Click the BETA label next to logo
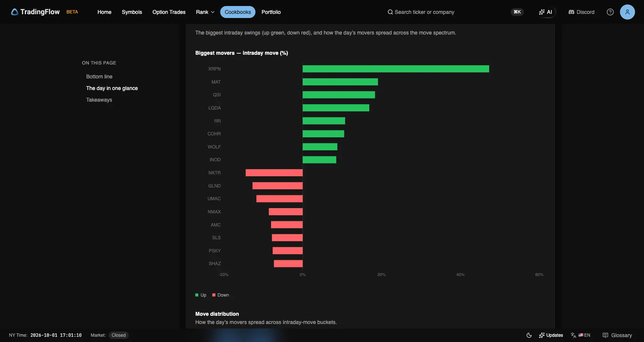 point(72,12)
